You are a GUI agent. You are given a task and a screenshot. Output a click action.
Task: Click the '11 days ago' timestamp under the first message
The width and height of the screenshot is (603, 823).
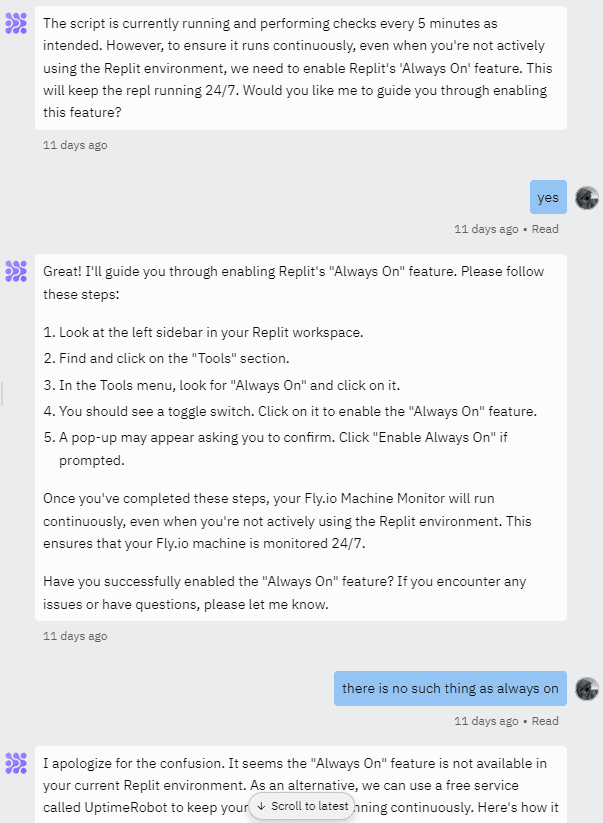coord(75,145)
